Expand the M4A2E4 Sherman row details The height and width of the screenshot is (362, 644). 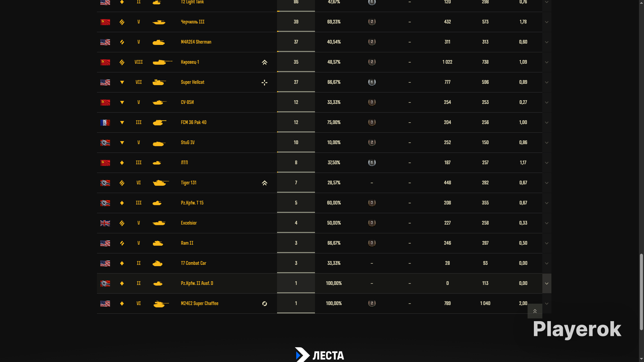[x=547, y=42]
